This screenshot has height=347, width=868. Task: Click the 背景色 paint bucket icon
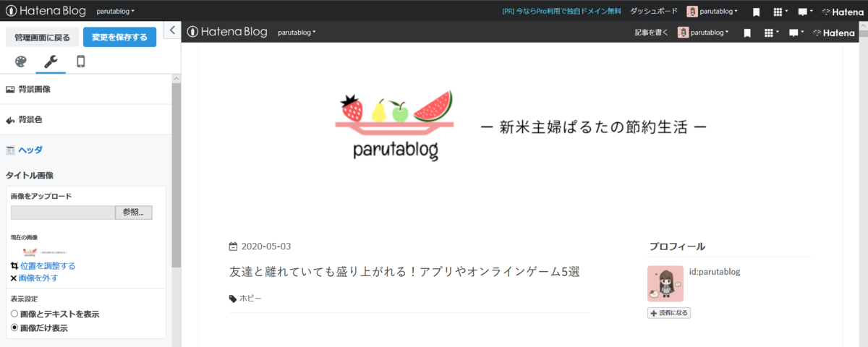(x=10, y=119)
